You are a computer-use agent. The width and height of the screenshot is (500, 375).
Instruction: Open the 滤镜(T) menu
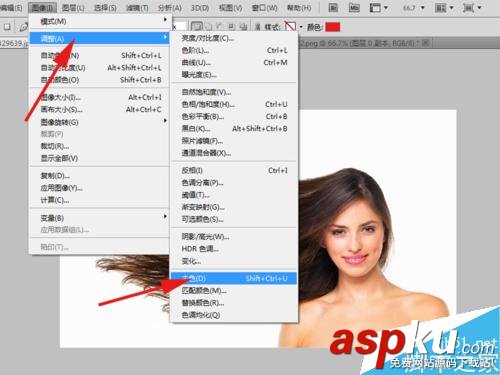coord(137,8)
